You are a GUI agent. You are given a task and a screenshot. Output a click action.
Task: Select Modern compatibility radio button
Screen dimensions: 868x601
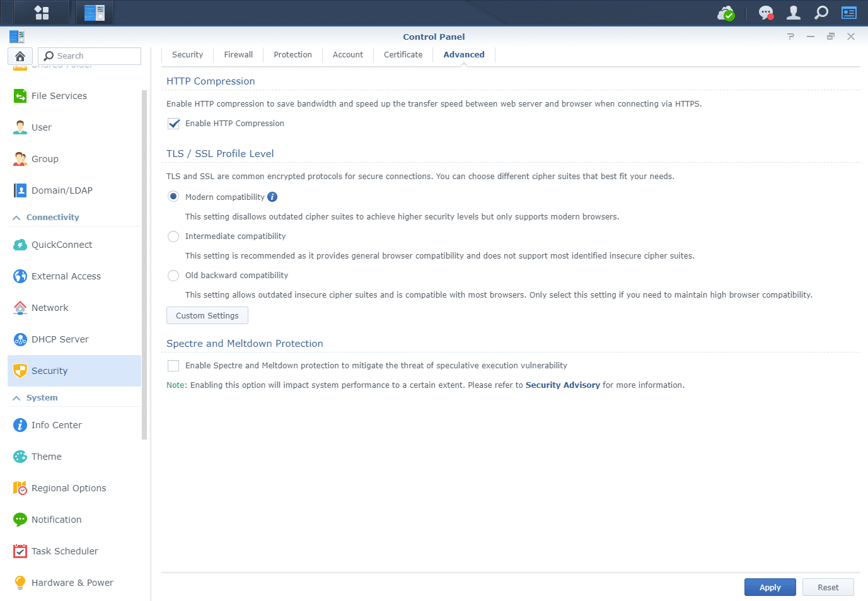tap(173, 197)
